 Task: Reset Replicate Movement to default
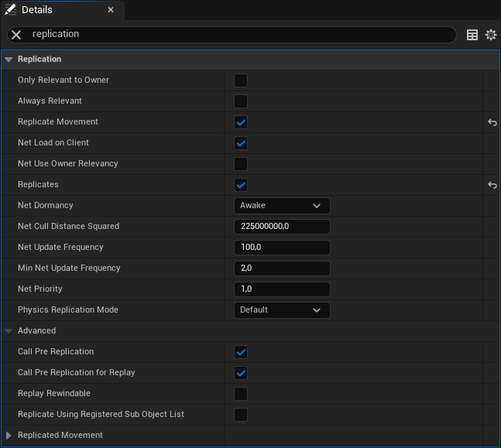click(x=492, y=122)
